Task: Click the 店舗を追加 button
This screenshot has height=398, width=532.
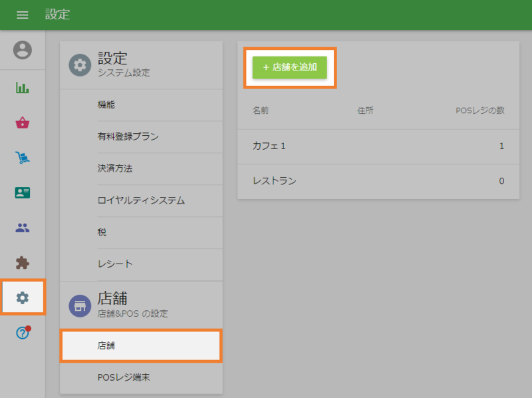Action: (x=289, y=67)
